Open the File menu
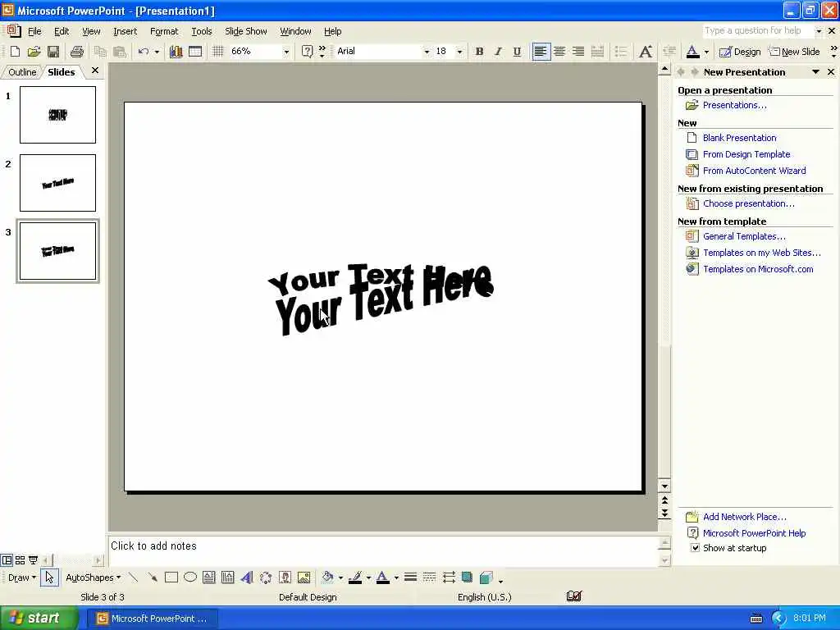840x630 pixels. (x=34, y=31)
